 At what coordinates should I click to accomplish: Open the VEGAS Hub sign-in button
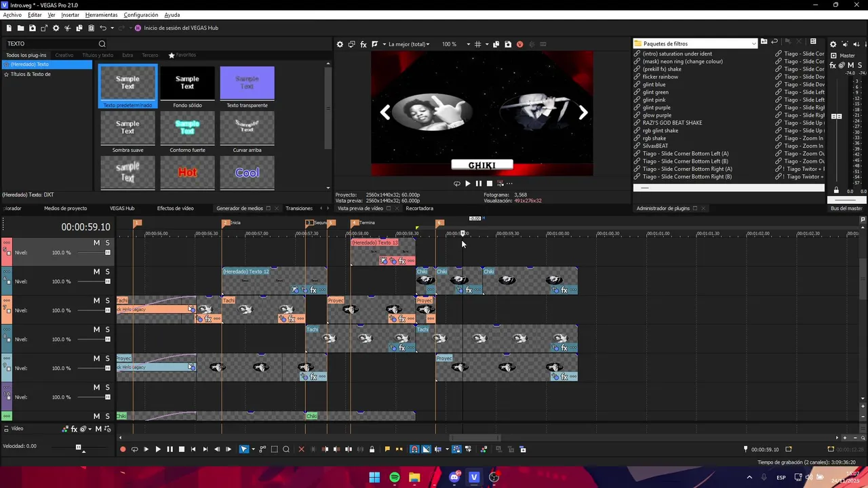pyautogui.click(x=176, y=28)
